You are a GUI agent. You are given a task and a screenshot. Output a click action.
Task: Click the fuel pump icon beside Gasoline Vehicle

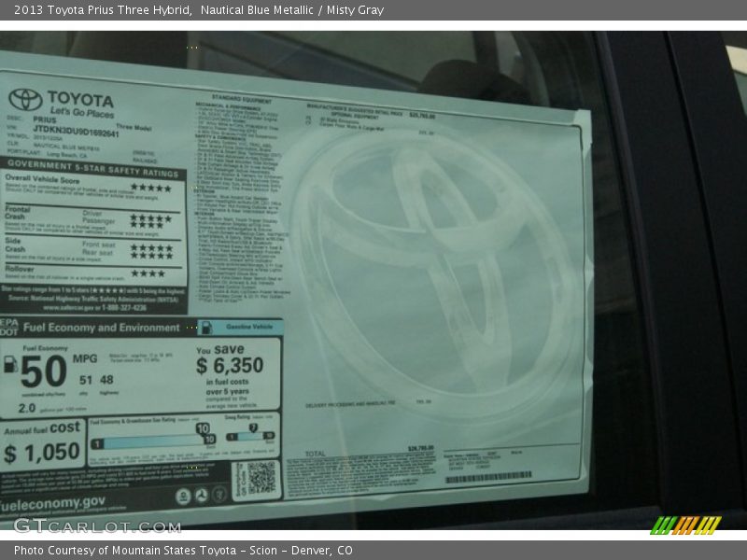[x=205, y=328]
